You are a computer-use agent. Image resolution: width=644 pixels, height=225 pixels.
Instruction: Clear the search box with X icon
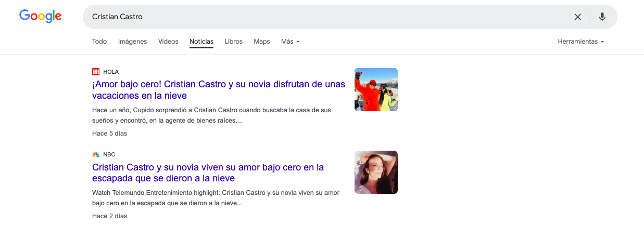pos(577,17)
